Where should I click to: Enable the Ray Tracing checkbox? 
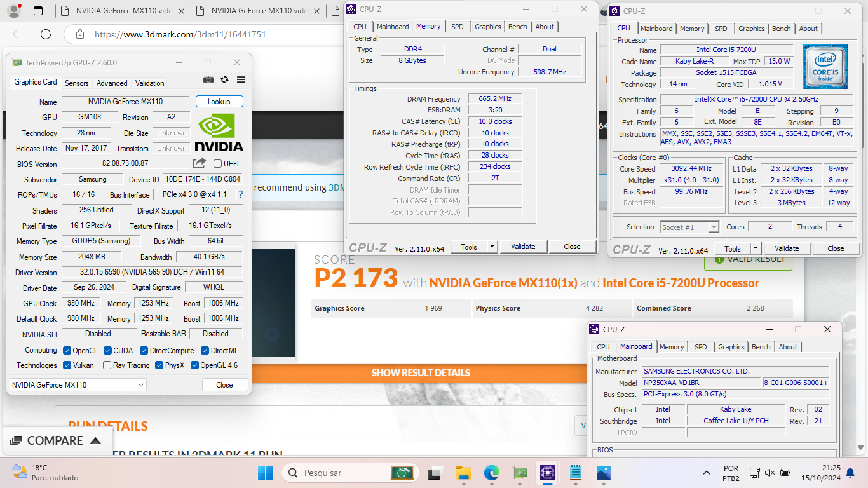pos(107,365)
